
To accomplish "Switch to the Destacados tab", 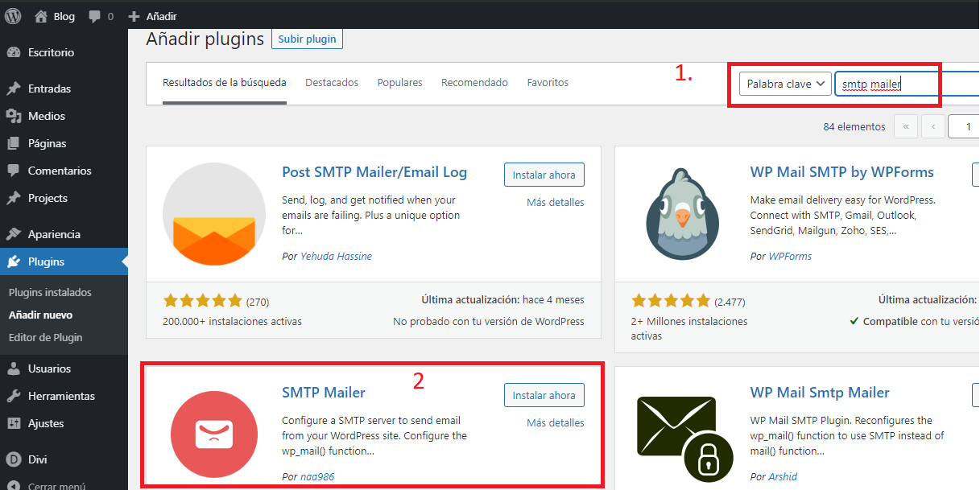I will click(332, 83).
